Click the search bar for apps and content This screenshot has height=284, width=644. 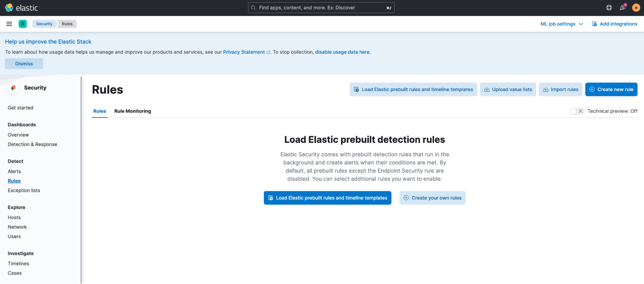click(x=321, y=8)
